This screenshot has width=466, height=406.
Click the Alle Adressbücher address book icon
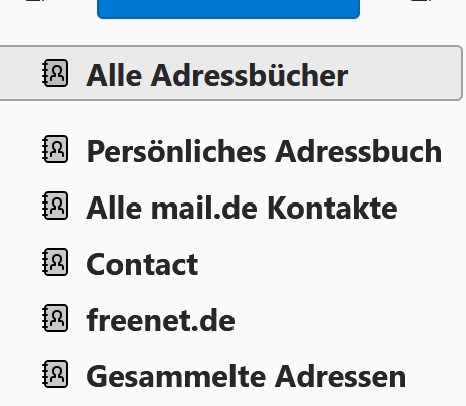point(55,73)
